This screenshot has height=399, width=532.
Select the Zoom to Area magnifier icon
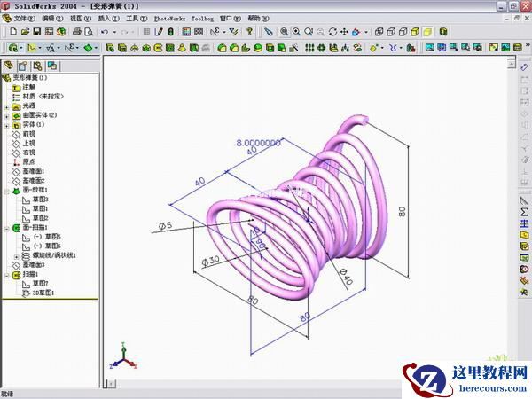tap(296, 32)
